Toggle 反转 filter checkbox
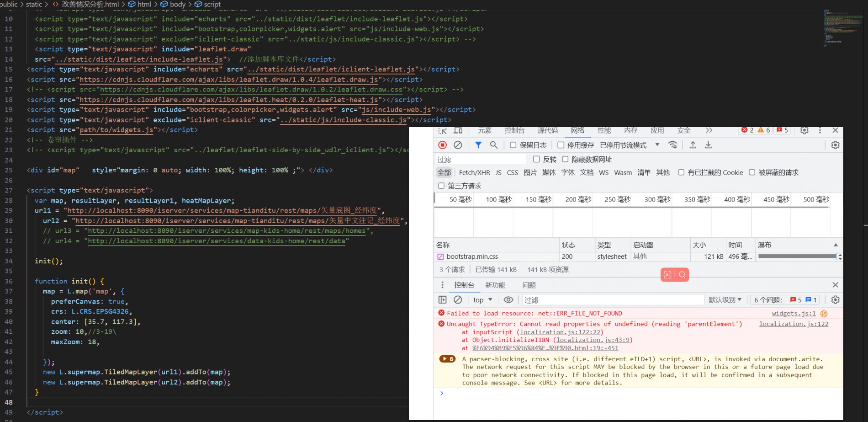Viewport: 868px width, 422px height. click(x=536, y=159)
